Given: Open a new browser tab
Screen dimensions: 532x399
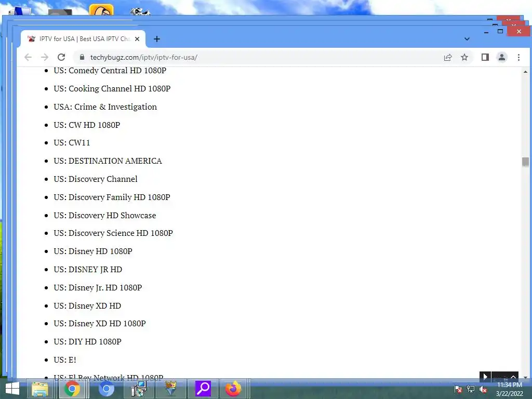Looking at the screenshot, I should 157,39.
